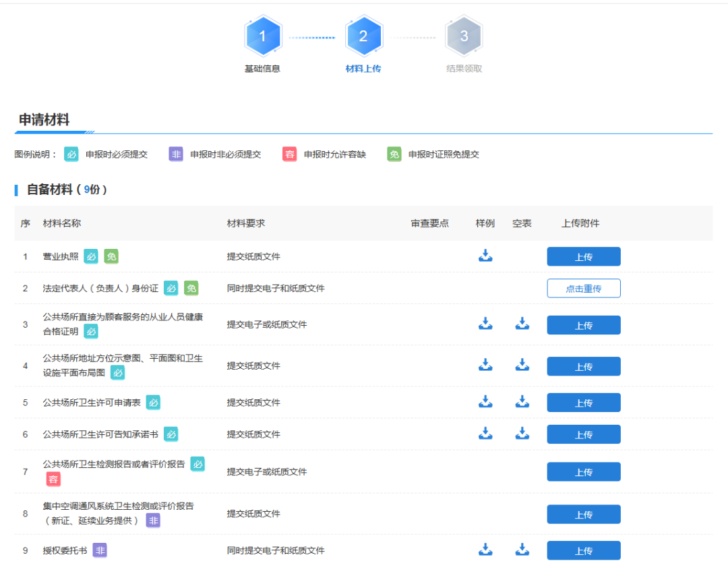Image resolution: width=728 pixels, height=586 pixels.
Task: Go to step 1 基础信息
Action: point(262,38)
